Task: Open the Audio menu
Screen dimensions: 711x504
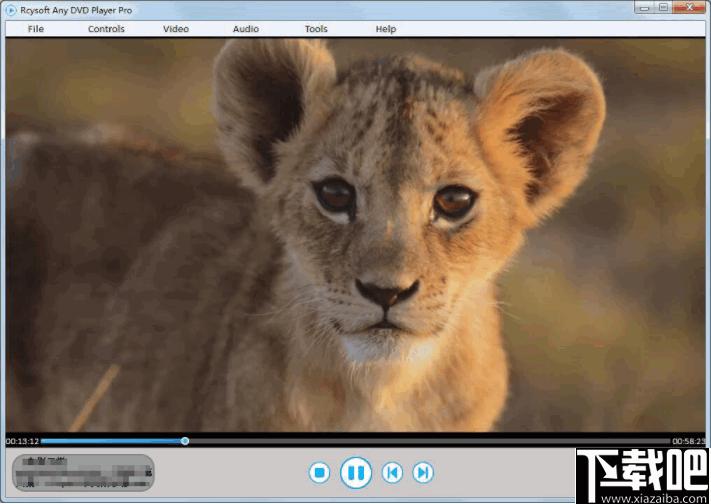Action: (246, 29)
